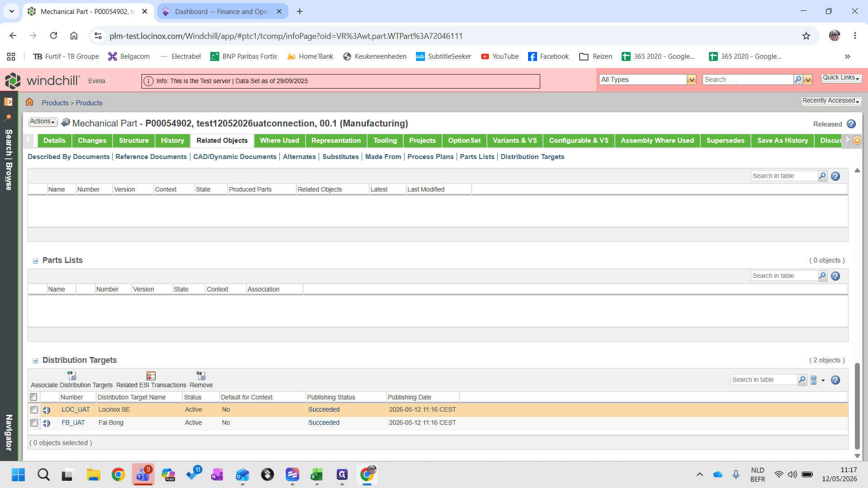Click the info icon in the banner

tap(148, 81)
